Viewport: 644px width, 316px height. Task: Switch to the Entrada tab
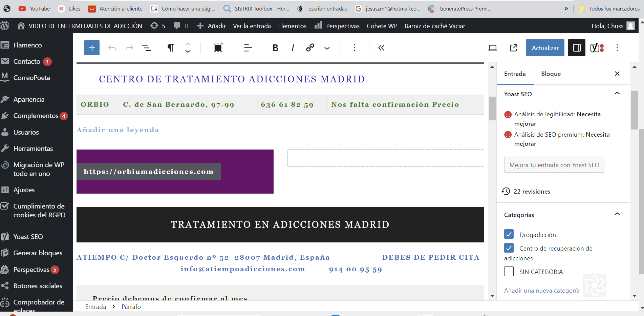click(515, 74)
